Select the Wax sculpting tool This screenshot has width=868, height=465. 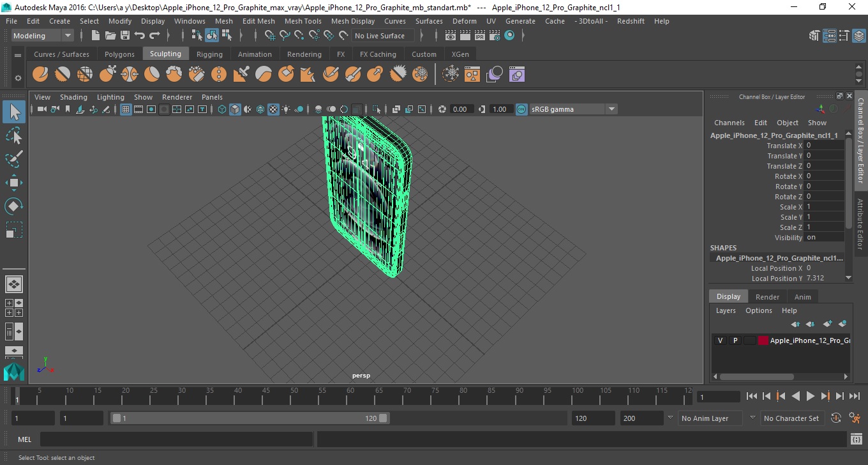pyautogui.click(x=264, y=75)
